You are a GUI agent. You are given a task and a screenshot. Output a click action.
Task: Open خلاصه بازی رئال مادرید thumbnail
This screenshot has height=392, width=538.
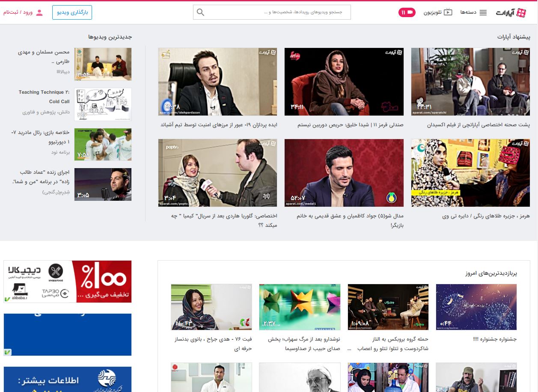[x=103, y=145]
